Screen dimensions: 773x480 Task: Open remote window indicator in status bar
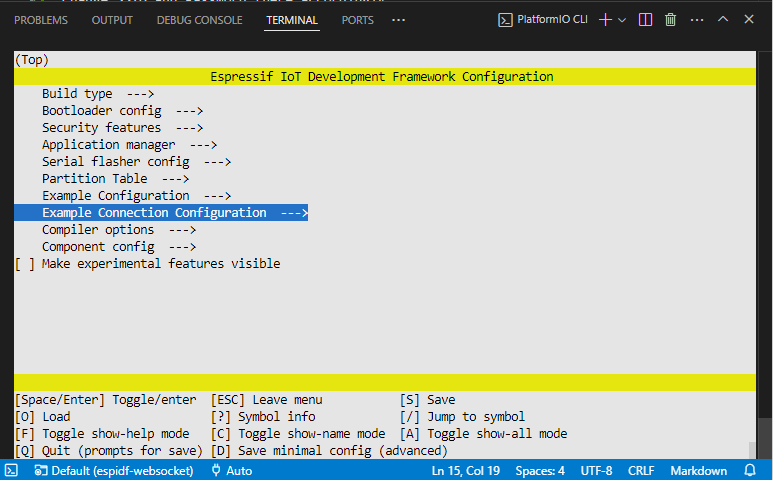click(x=11, y=471)
